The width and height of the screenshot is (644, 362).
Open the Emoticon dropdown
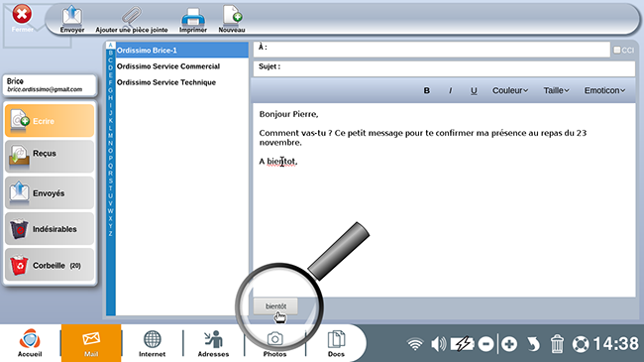tap(604, 90)
